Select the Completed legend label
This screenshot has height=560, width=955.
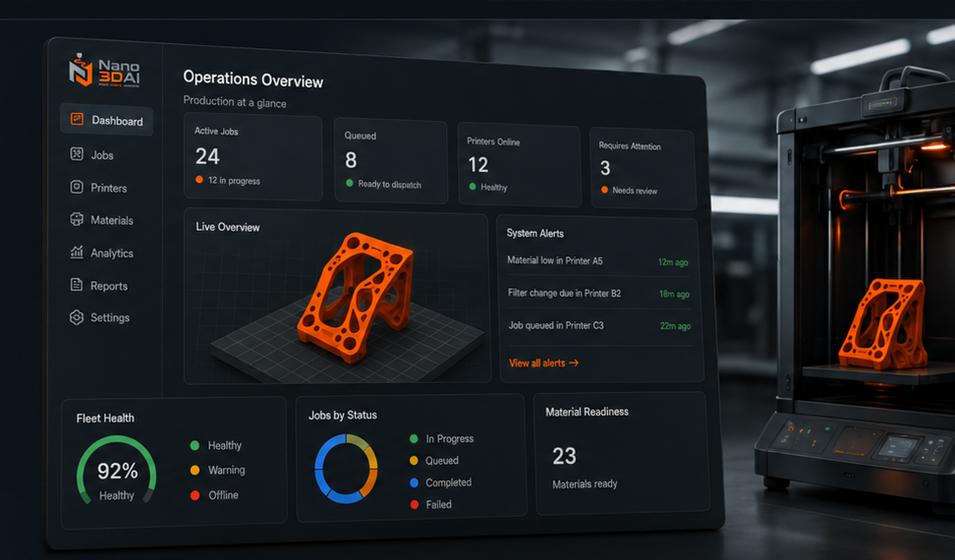pyautogui.click(x=449, y=482)
